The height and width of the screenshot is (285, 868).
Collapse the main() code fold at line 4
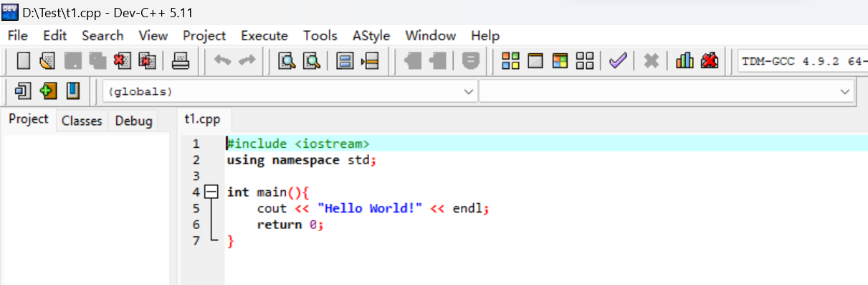211,192
